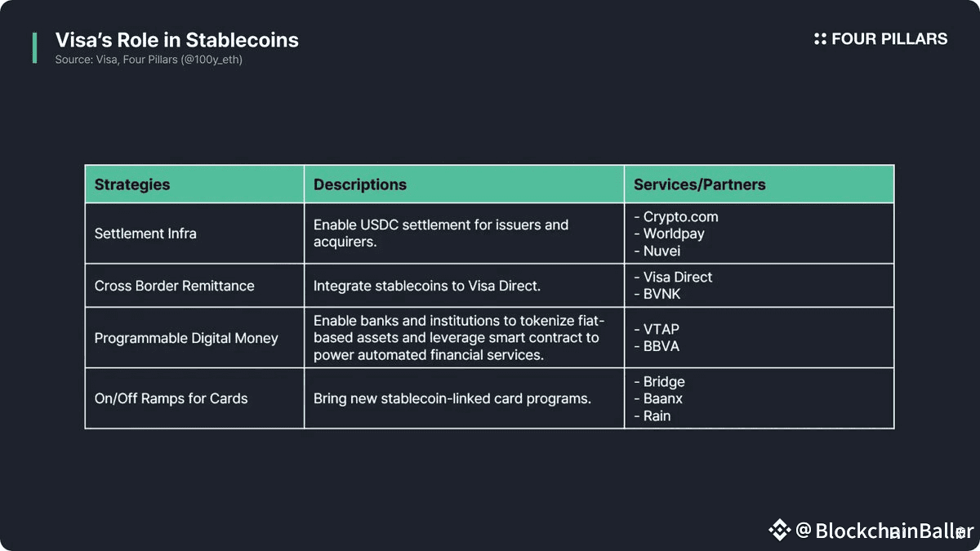Screen dimensions: 980x551
Task: Select the Descriptions column header
Action: pyautogui.click(x=360, y=184)
